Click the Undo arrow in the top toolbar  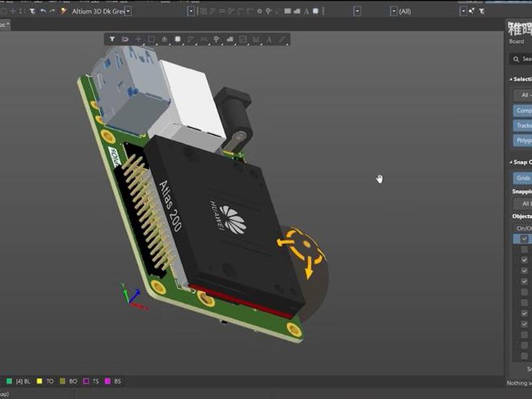pos(43,11)
